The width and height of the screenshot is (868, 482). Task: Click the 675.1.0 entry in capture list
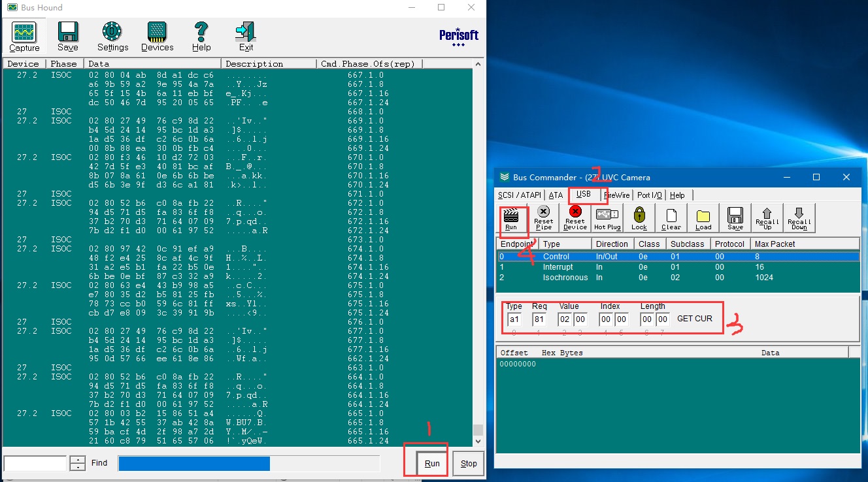pos(365,285)
